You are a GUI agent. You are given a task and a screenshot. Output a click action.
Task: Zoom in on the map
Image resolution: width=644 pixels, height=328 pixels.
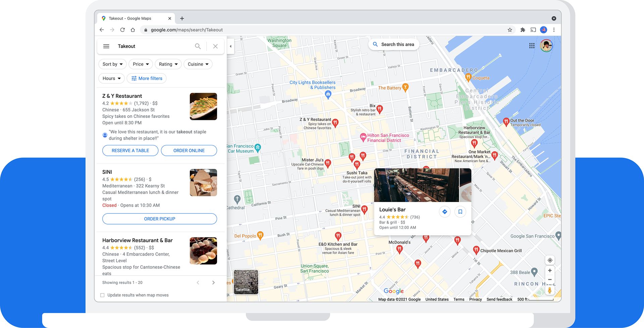(550, 270)
